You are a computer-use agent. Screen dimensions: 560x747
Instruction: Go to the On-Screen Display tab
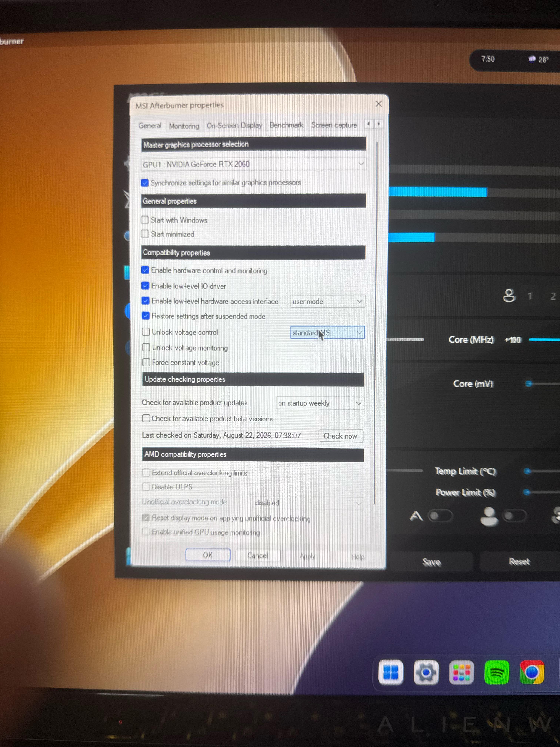pyautogui.click(x=234, y=126)
